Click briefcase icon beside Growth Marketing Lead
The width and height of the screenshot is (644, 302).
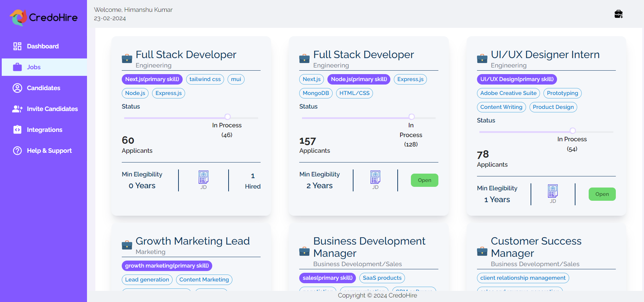(x=127, y=245)
